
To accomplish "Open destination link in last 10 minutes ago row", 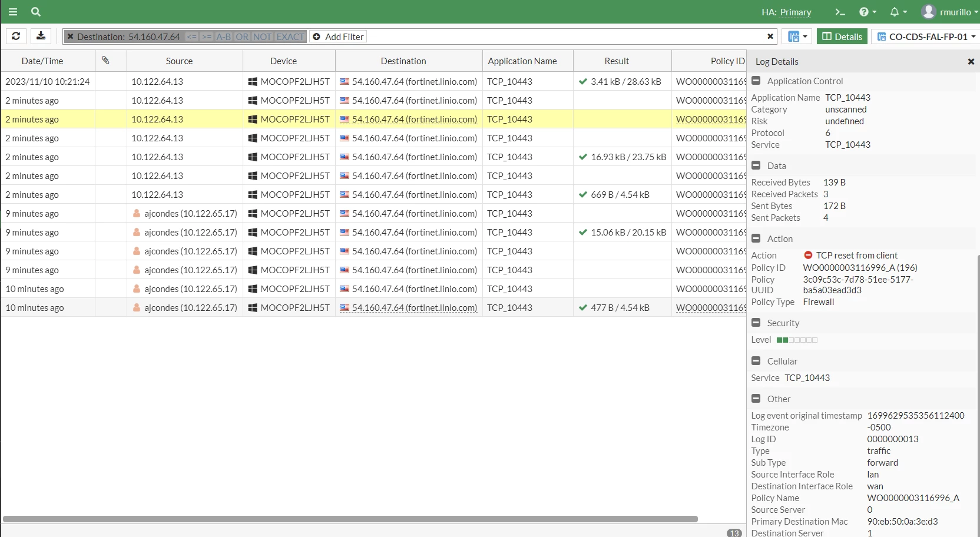I will tap(415, 307).
